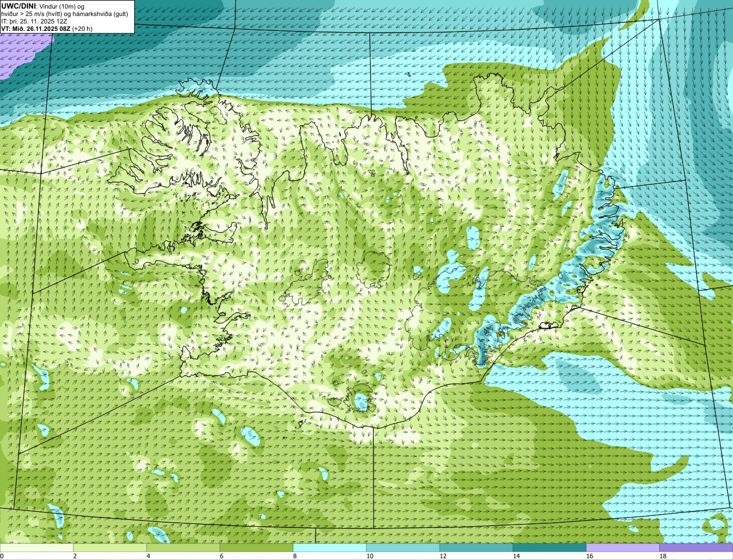This screenshot has height=560, width=733.
Task: Click the legend tick label 18
Action: tap(663, 556)
